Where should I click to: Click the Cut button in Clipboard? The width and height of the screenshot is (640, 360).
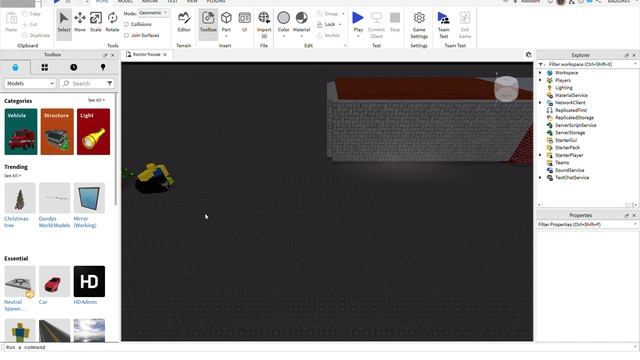[x=30, y=24]
